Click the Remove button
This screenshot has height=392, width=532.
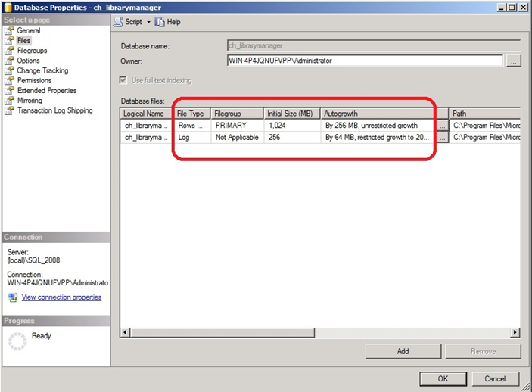pos(483,351)
